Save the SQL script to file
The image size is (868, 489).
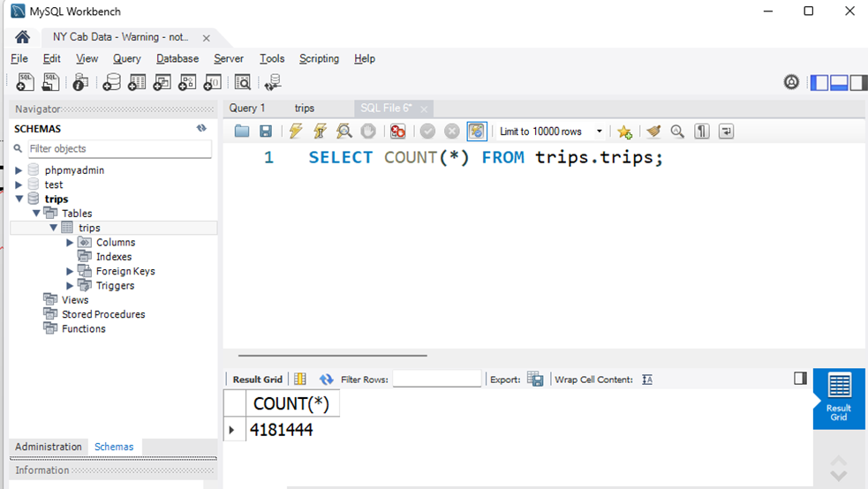point(265,132)
